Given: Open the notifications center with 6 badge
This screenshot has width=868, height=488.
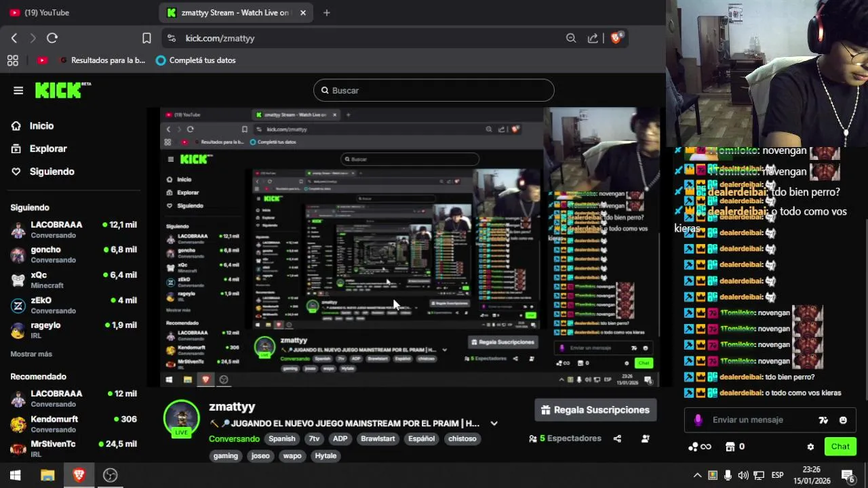Looking at the screenshot, I should point(848,475).
